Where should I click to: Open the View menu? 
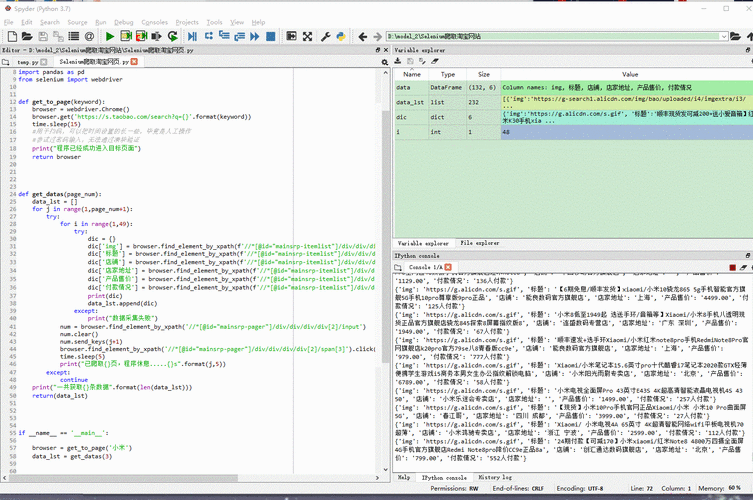(x=237, y=22)
